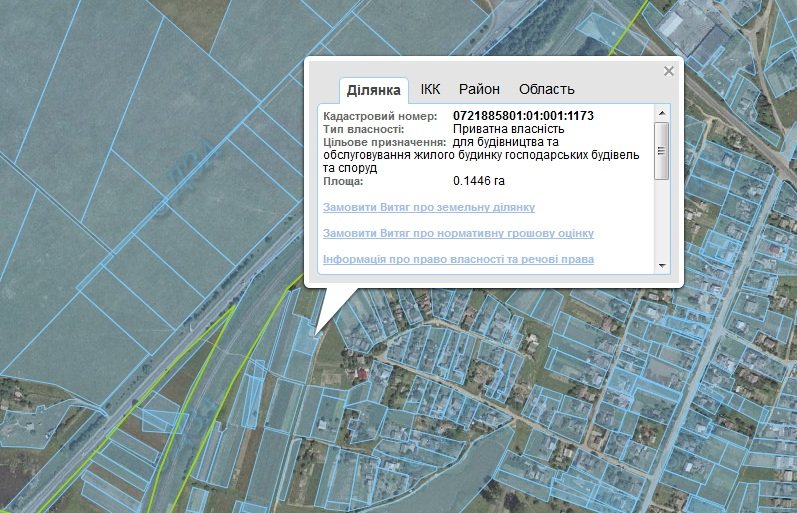Click Замовити Витяг про земельну ділянку link

click(429, 207)
